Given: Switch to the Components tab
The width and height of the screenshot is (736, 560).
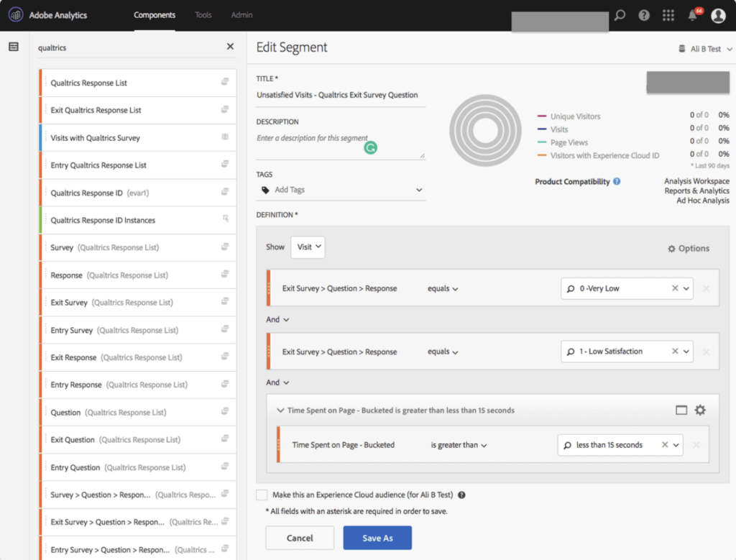Looking at the screenshot, I should click(155, 15).
